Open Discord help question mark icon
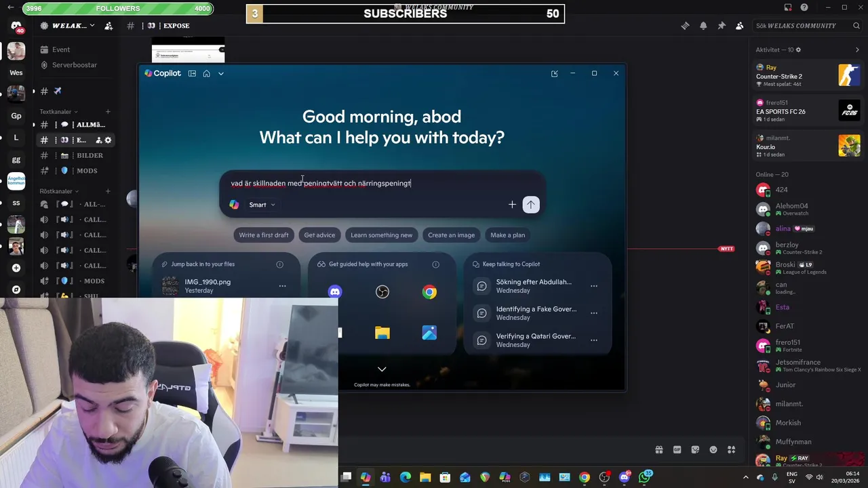Screen dimensions: 868x488 click(804, 7)
